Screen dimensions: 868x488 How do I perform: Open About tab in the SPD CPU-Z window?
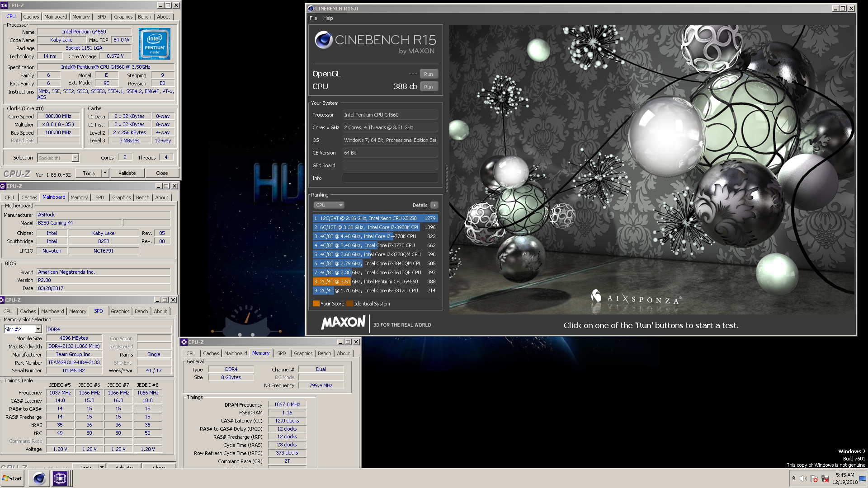click(160, 311)
